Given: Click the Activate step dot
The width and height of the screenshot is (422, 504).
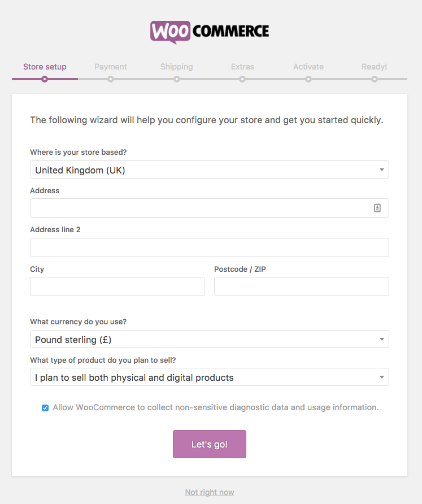Looking at the screenshot, I should pos(308,80).
